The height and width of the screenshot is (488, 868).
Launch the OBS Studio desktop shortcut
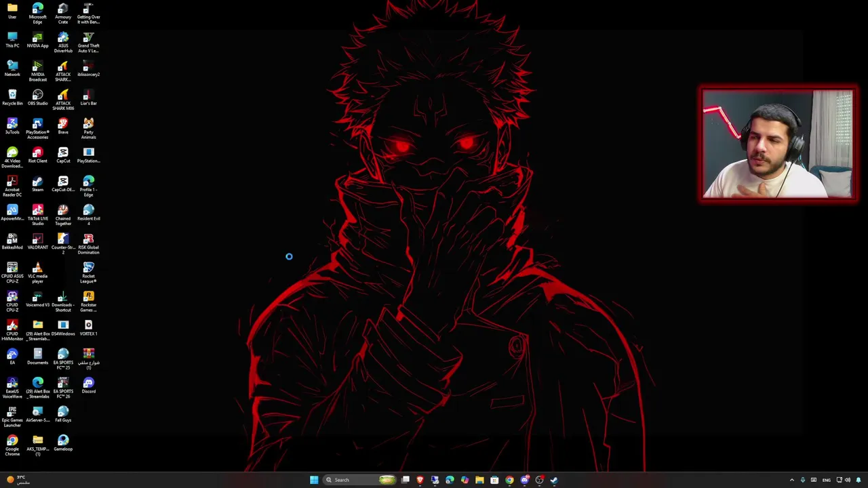37,98
